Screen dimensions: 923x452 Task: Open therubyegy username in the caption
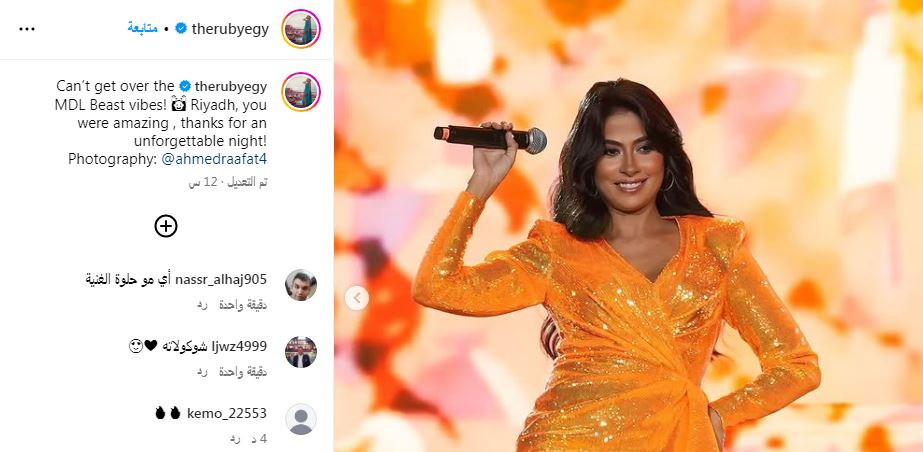[231, 87]
